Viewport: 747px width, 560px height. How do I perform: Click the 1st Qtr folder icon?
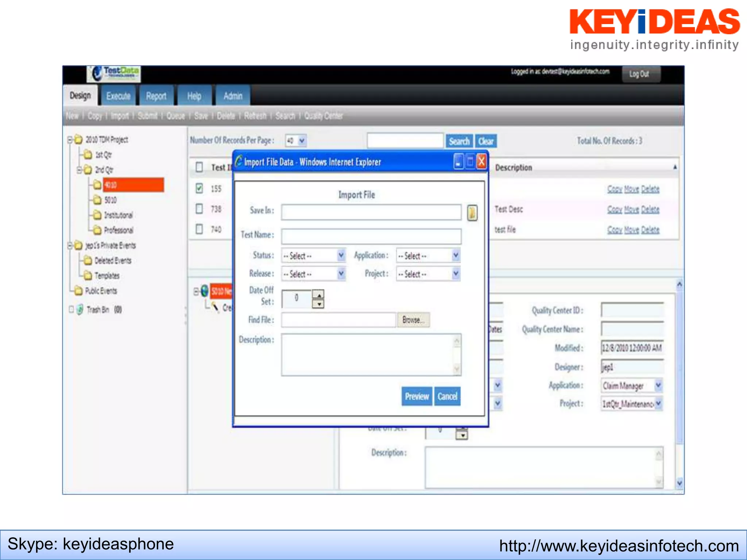coord(88,155)
